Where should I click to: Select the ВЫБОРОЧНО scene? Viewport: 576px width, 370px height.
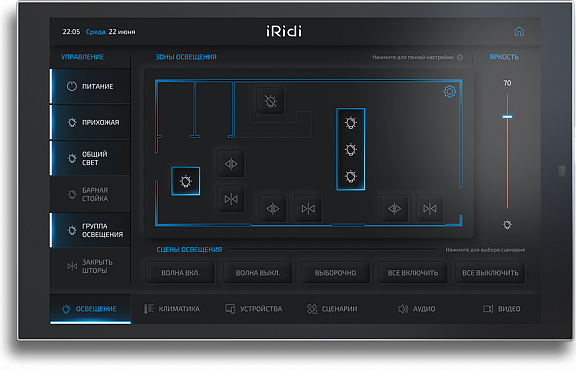click(x=335, y=273)
